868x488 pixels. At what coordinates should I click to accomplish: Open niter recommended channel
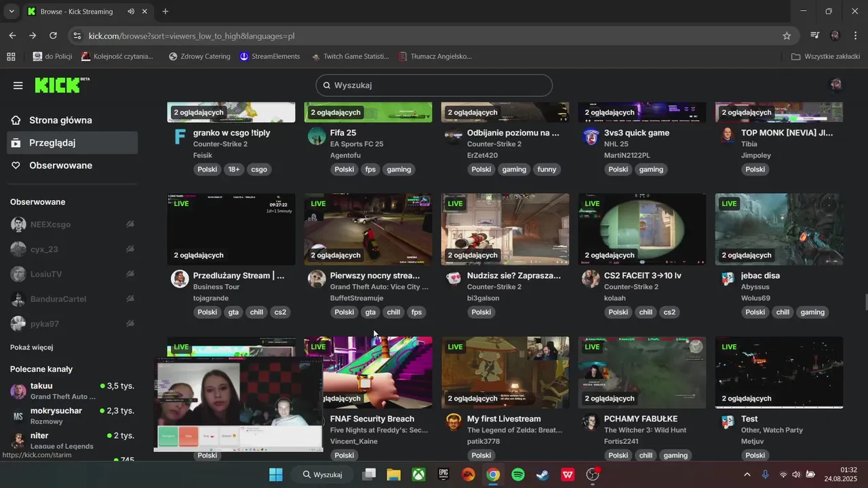tap(73, 441)
